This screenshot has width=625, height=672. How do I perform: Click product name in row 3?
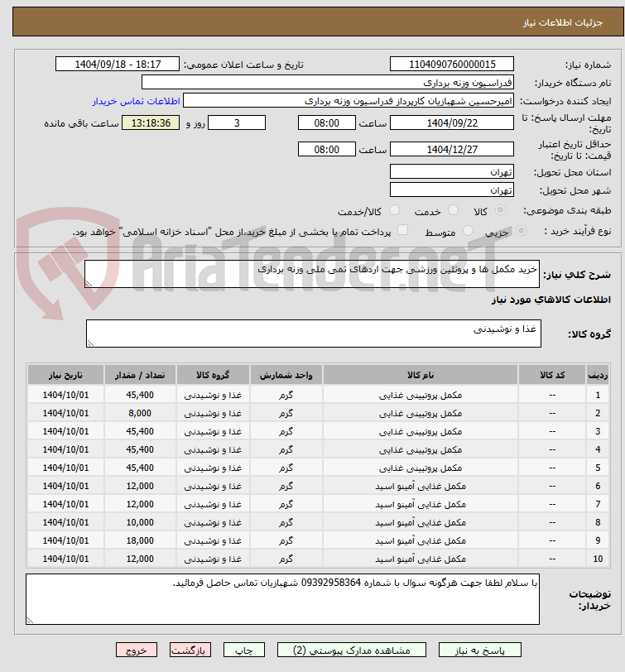[x=420, y=431]
